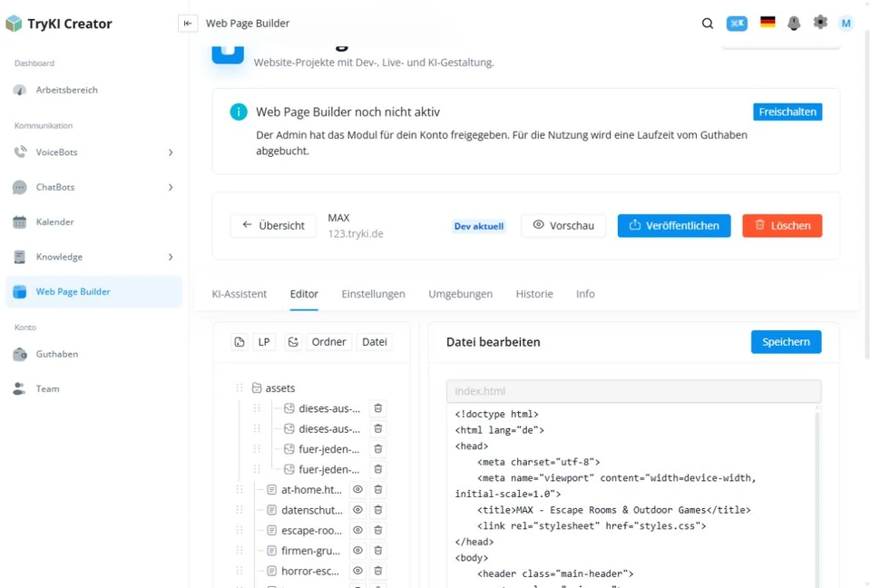This screenshot has height=588, width=871.
Task: Click the page's vertical scrollbar at right edge
Action: click(x=867, y=194)
